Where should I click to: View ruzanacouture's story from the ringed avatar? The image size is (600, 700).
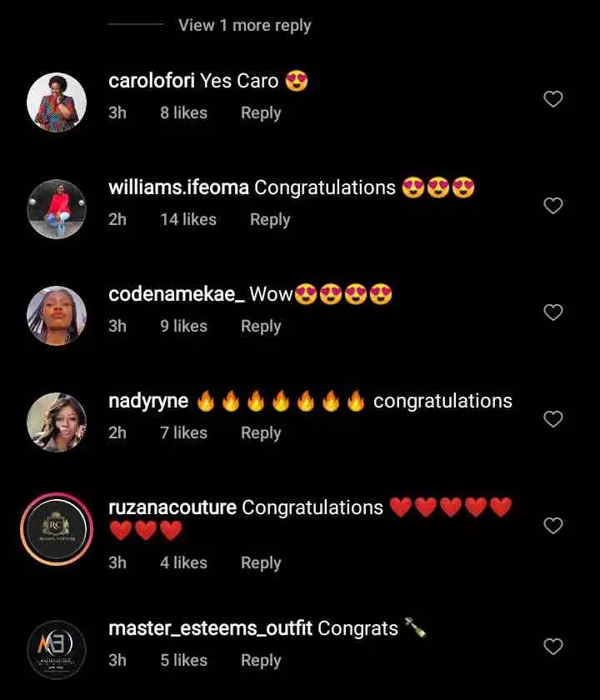(57, 529)
